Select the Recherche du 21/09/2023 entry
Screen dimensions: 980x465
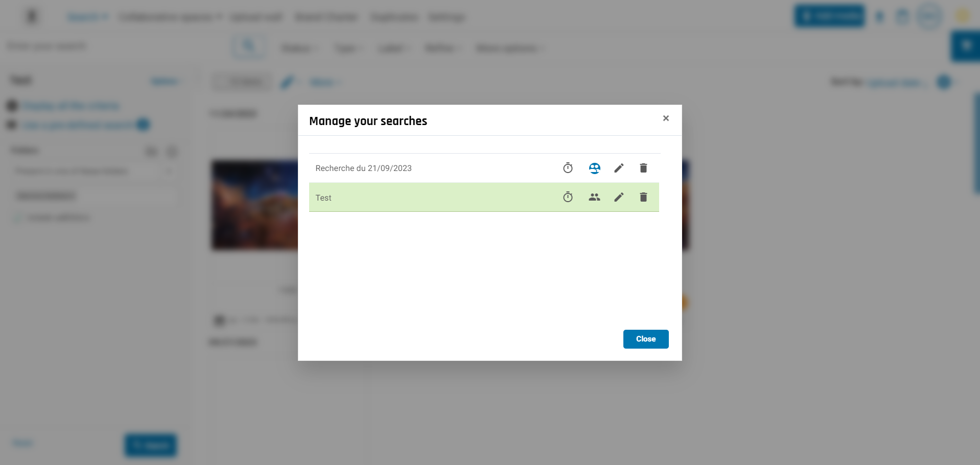click(x=363, y=168)
